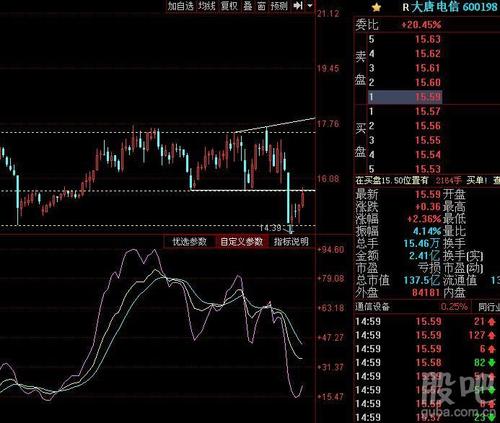Viewport: 500px width, 423px height.
Task: Open the 指标说明 tab
Action: coord(291,242)
